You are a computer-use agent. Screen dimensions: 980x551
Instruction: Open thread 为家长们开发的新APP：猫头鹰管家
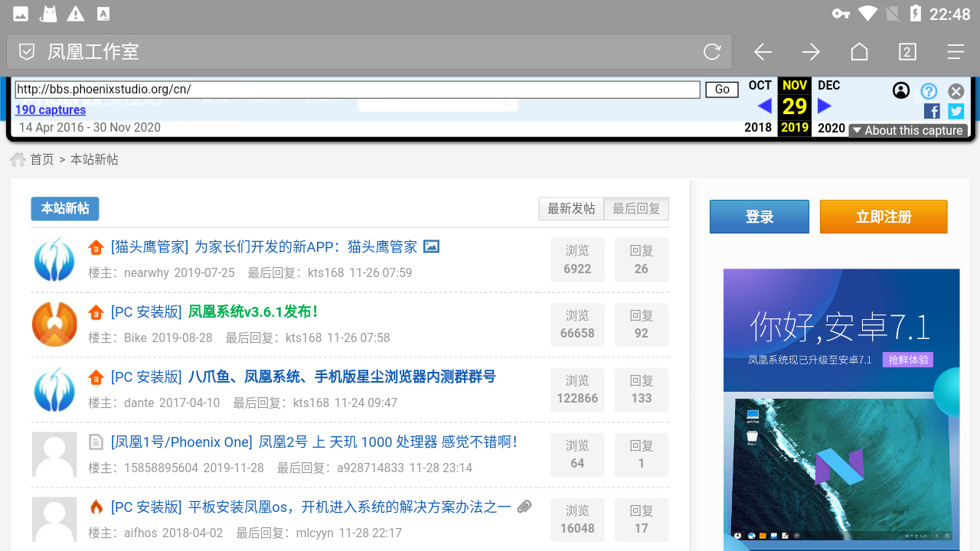(x=306, y=247)
